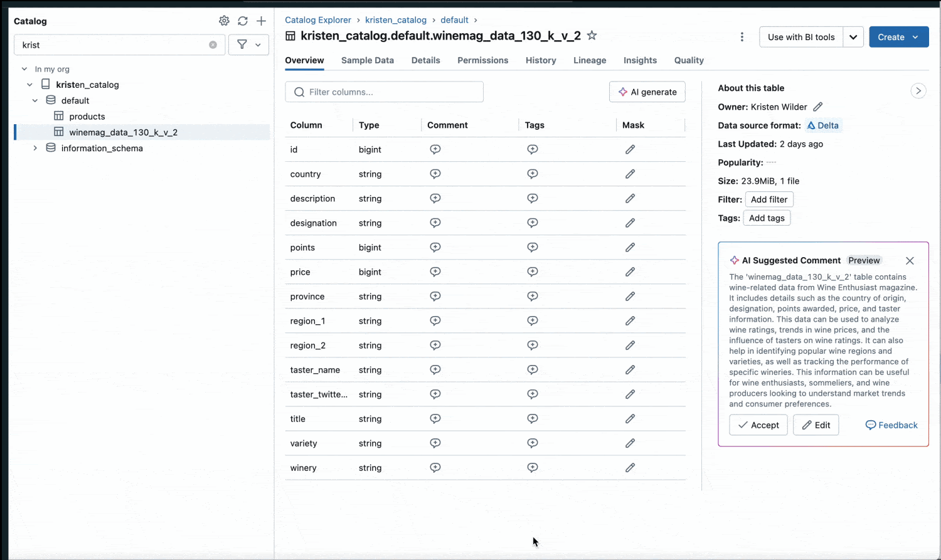This screenshot has height=560, width=941.
Task: Switch to the Sample Data tab
Action: point(367,60)
